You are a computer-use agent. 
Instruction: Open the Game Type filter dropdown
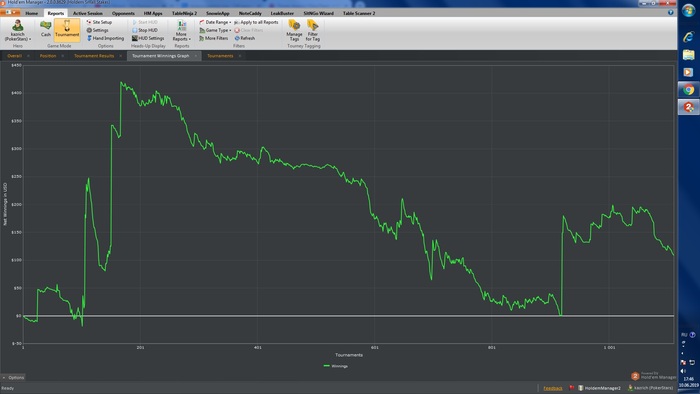(215, 30)
